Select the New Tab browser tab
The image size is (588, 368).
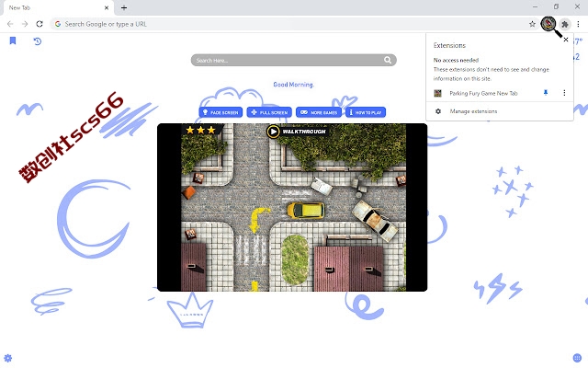click(58, 8)
